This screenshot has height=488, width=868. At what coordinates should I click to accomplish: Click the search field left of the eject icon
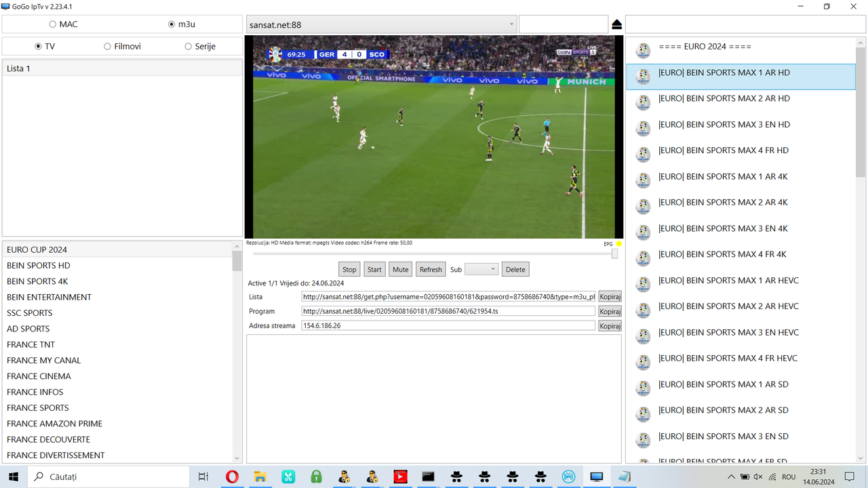click(x=564, y=24)
